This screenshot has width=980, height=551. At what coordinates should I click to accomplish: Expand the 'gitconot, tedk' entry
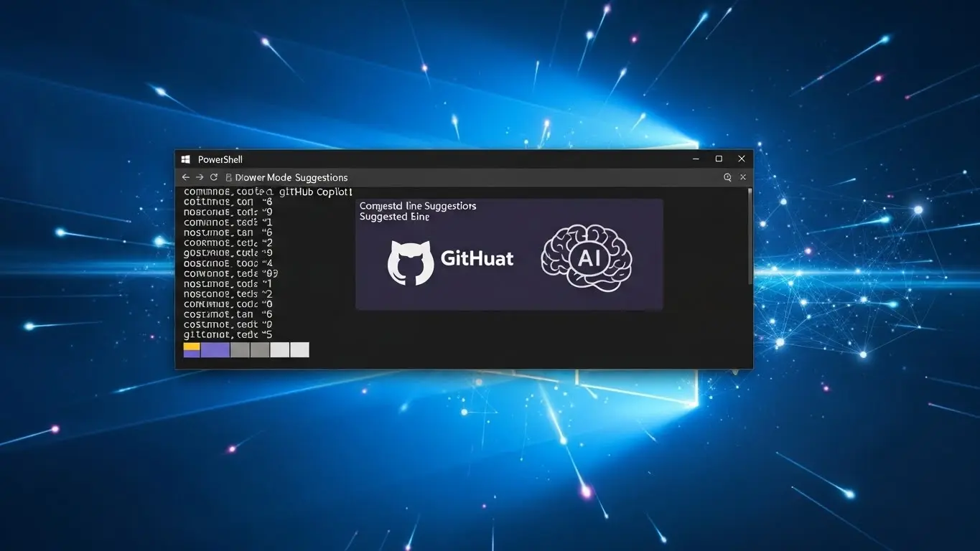click(223, 334)
